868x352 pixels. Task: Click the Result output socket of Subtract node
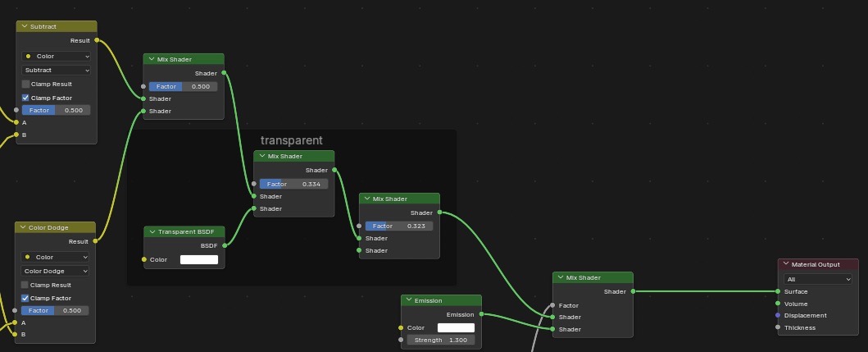[x=97, y=40]
